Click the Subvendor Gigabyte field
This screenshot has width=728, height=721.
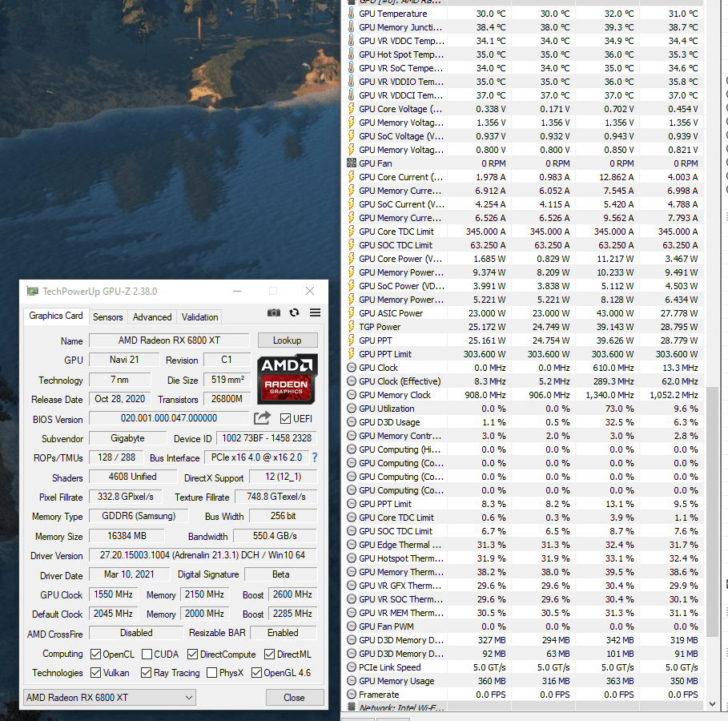pos(127,438)
